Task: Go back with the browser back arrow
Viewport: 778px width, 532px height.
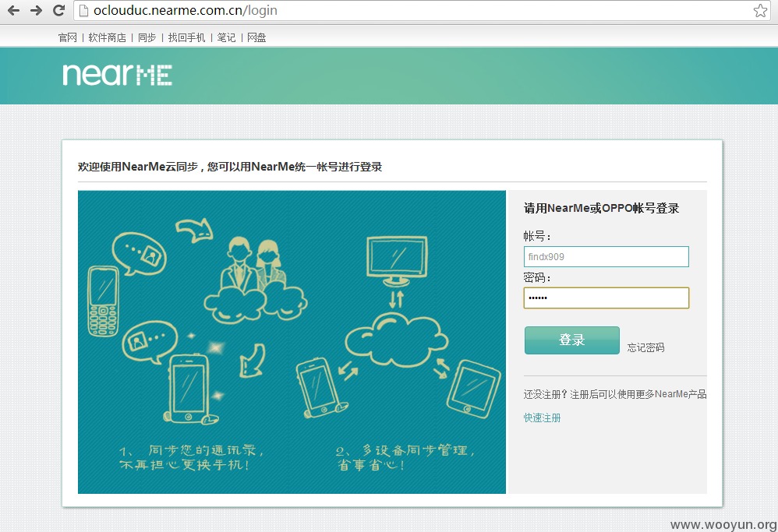Action: coord(13,10)
